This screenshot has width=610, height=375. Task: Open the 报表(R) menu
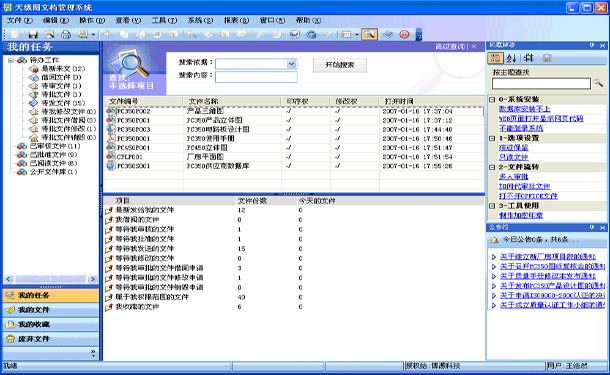(x=236, y=20)
